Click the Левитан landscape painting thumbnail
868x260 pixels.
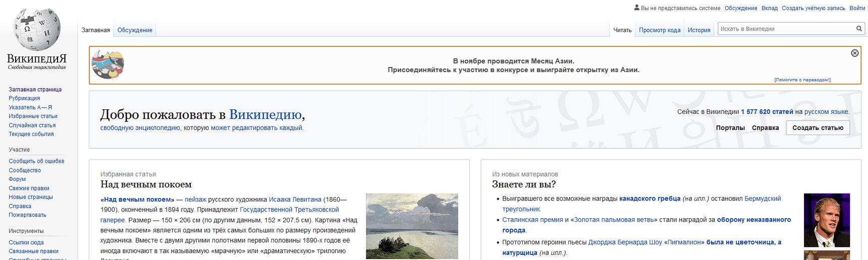point(412,226)
